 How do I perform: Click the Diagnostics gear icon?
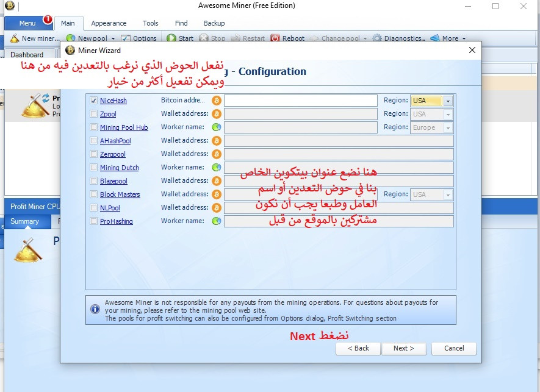pyautogui.click(x=377, y=38)
